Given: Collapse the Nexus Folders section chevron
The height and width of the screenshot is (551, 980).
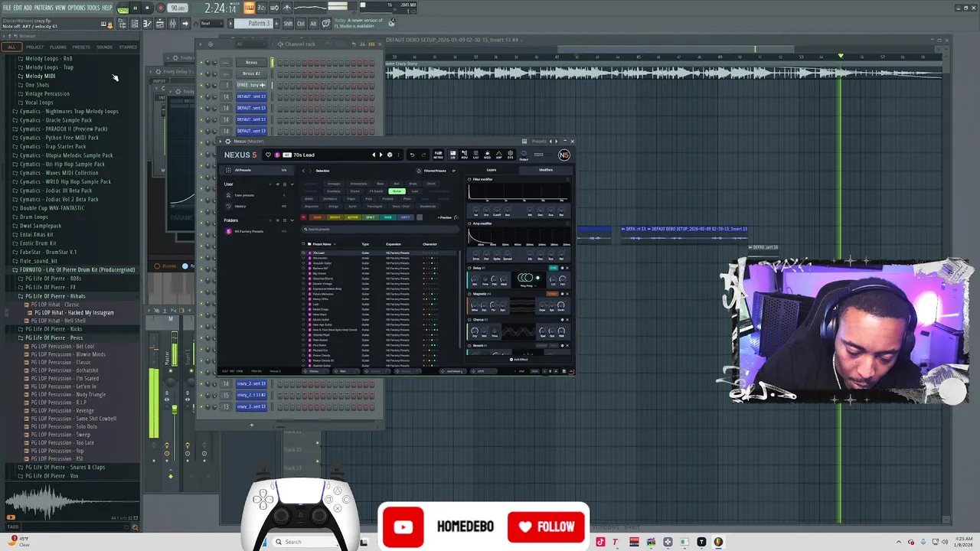Looking at the screenshot, I should point(292,220).
